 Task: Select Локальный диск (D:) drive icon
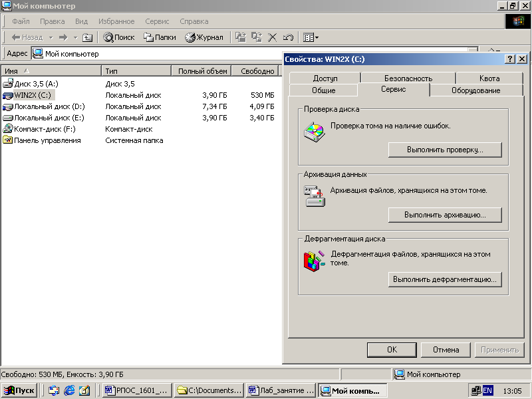tap(8, 106)
